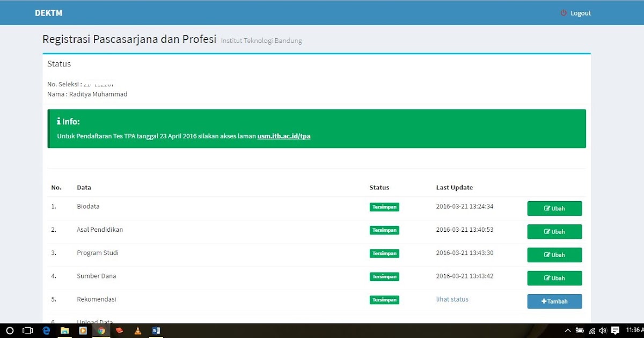Click Ubah button for Asal Pendidikan
Viewport: 644px width, 338px height.
(554, 232)
